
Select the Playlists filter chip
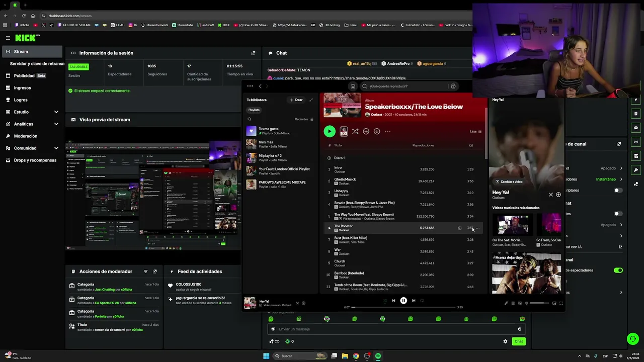[x=254, y=110]
